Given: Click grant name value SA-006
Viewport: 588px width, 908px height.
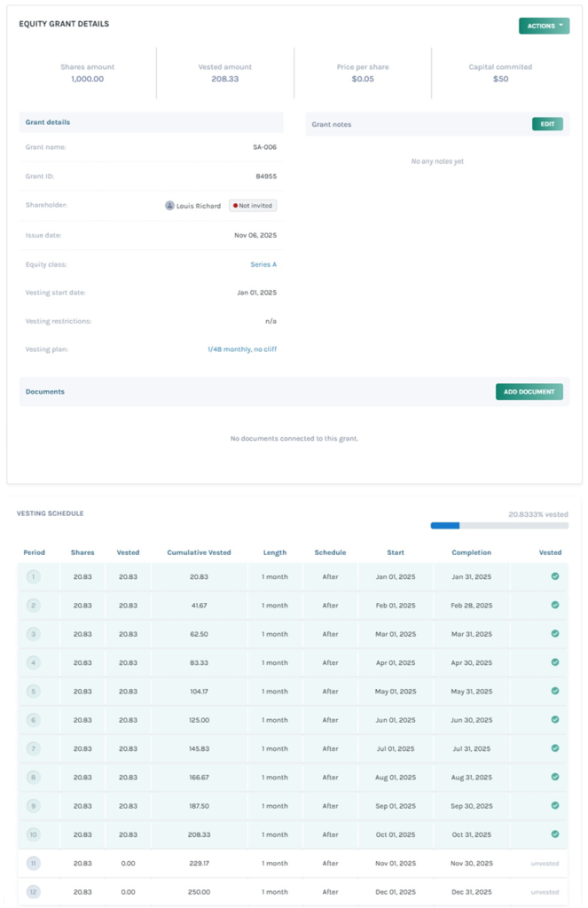Looking at the screenshot, I should [x=265, y=147].
